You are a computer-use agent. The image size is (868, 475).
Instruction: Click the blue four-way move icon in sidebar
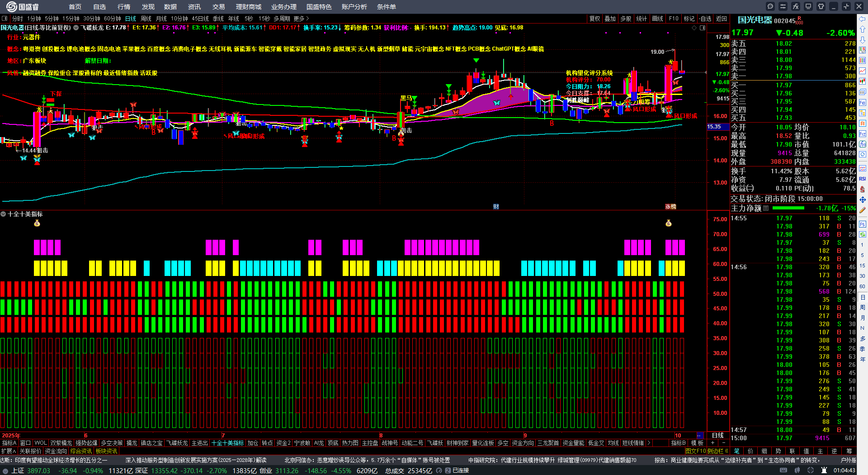point(863,199)
